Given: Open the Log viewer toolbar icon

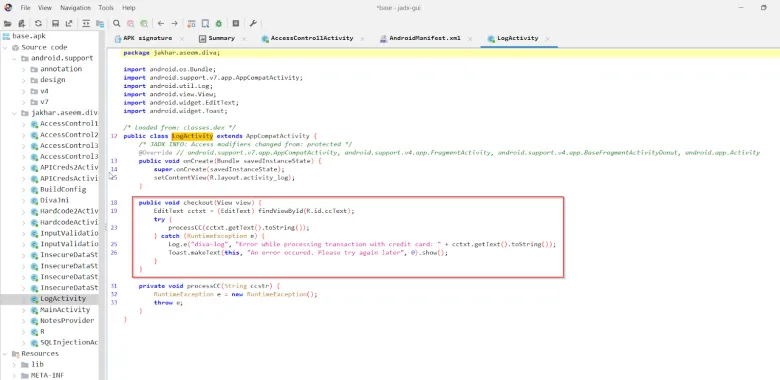Looking at the screenshot, I should (236, 23).
